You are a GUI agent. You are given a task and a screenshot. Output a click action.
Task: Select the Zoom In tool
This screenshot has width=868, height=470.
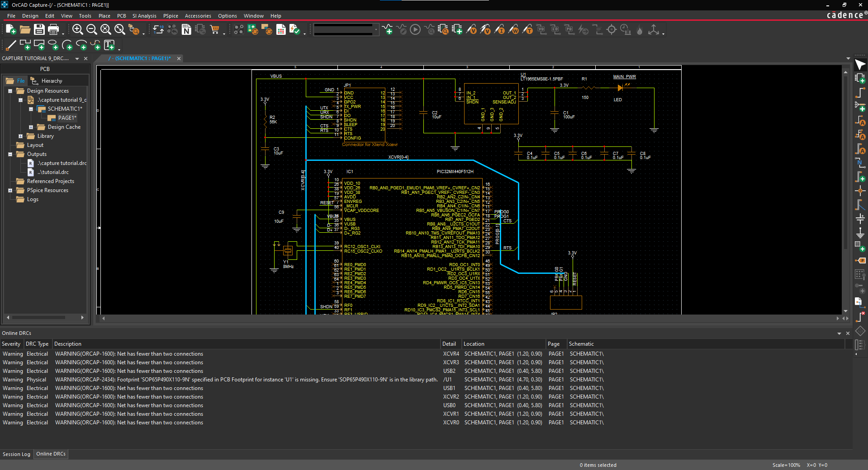[x=77, y=29]
